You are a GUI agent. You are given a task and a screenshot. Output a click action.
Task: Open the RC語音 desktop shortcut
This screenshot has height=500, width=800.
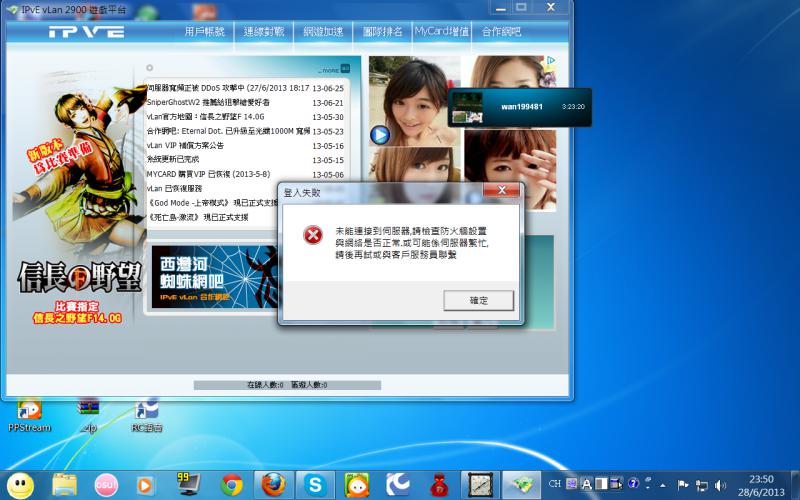pos(146,412)
